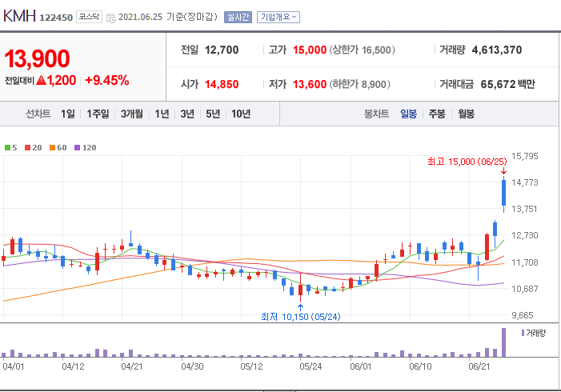Screen dimensions: 561x392
Task: Click the 9,665 price axis label
Action: pos(523,315)
